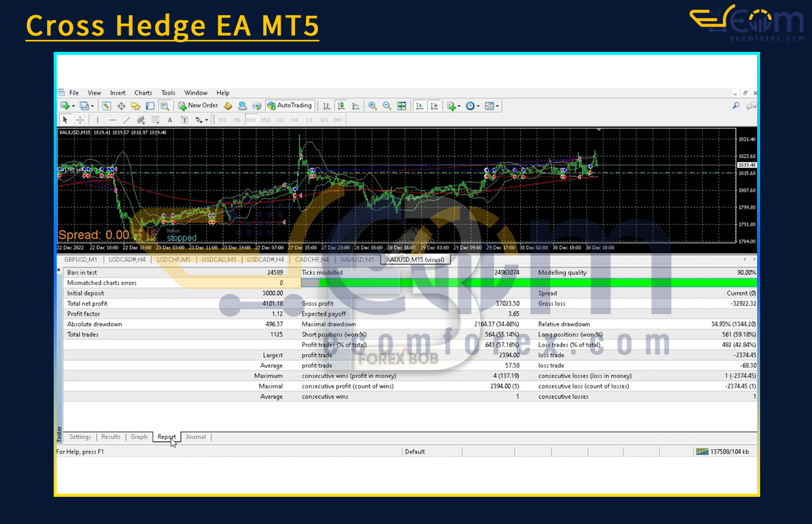Click the Default profile status bar entry
The height and width of the screenshot is (524, 812).
coord(415,452)
